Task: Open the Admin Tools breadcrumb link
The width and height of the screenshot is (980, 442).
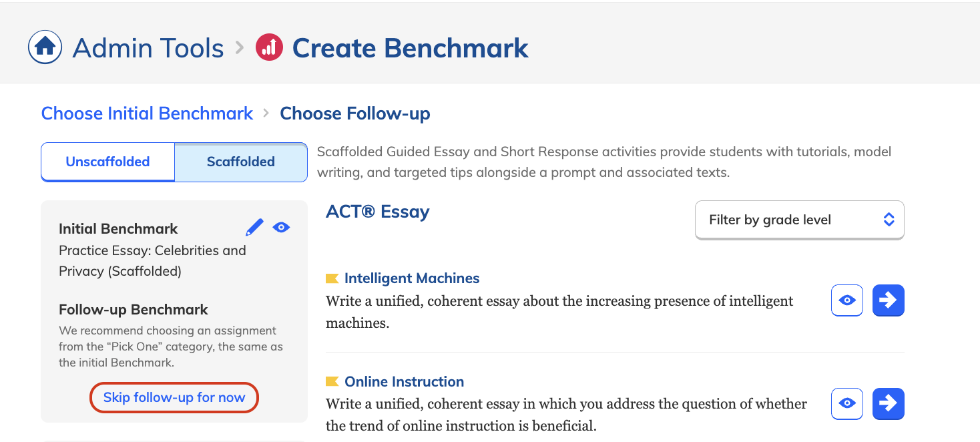Action: pyautogui.click(x=148, y=48)
